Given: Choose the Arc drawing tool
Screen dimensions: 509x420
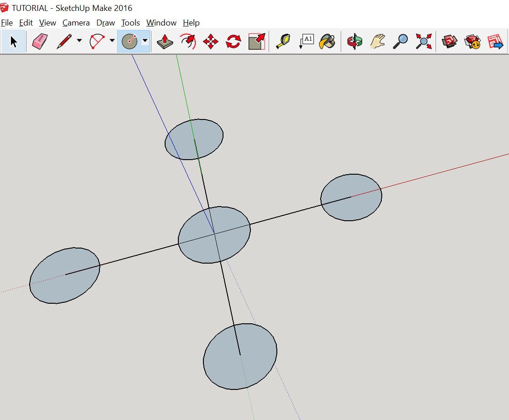Looking at the screenshot, I should click(x=98, y=41).
